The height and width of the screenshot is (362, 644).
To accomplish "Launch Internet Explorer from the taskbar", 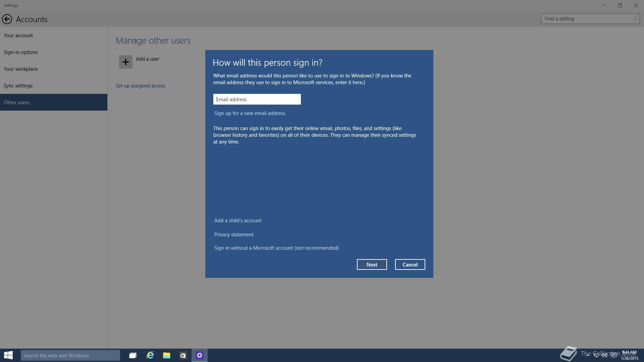I will (x=150, y=355).
